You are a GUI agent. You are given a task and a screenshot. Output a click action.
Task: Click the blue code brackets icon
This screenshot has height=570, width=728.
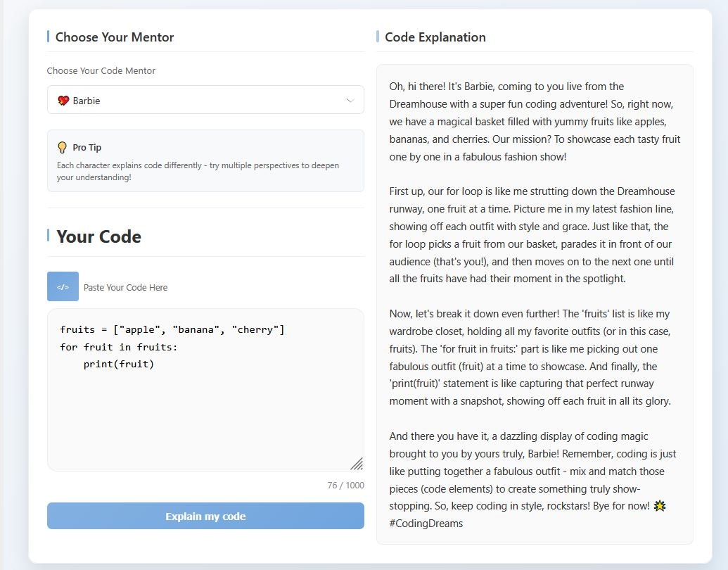tap(63, 286)
